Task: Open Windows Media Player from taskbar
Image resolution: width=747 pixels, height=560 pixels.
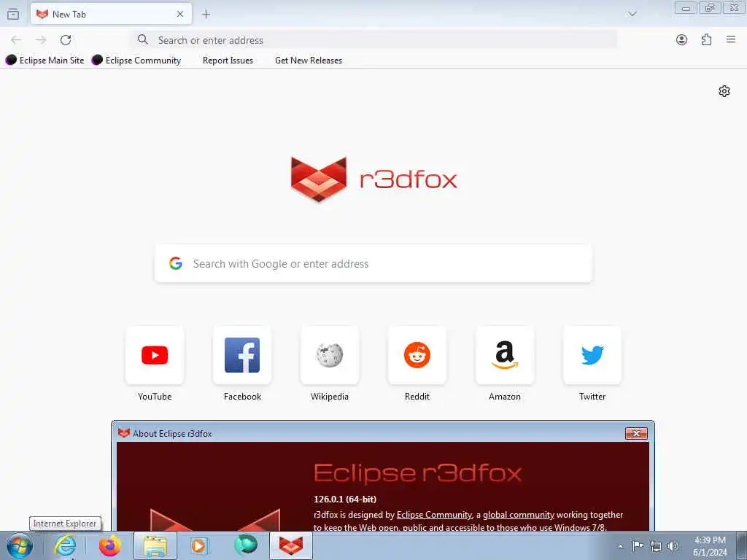Action: tap(200, 545)
